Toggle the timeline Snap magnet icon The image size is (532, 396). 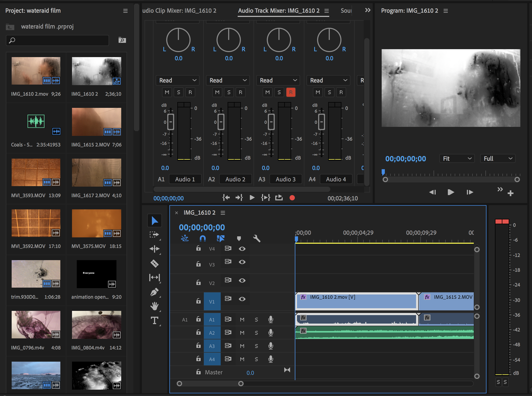[202, 239]
